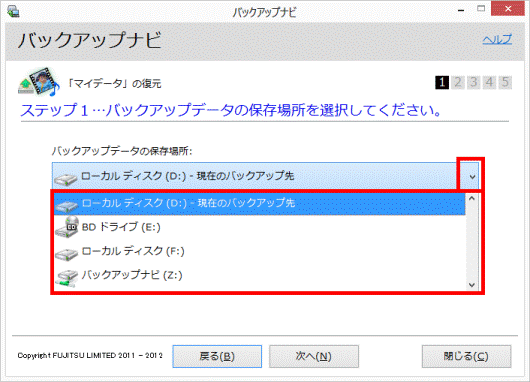Click the 次へ(N) next button
This screenshot has width=530, height=382.
coord(314,356)
